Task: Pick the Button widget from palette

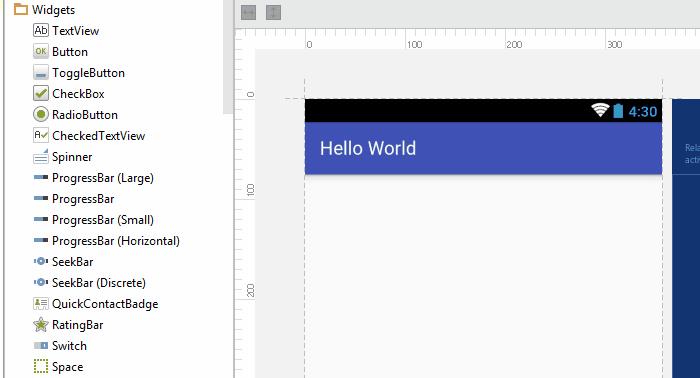Action: coord(70,52)
